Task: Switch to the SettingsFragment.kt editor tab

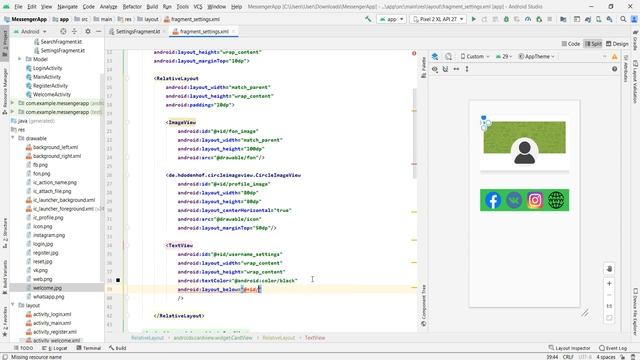Action: (138, 31)
